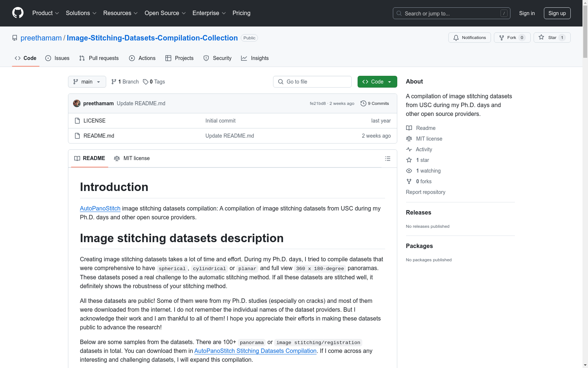Click the repository icon beside preethamam
This screenshot has width=588, height=368.
pos(15,38)
